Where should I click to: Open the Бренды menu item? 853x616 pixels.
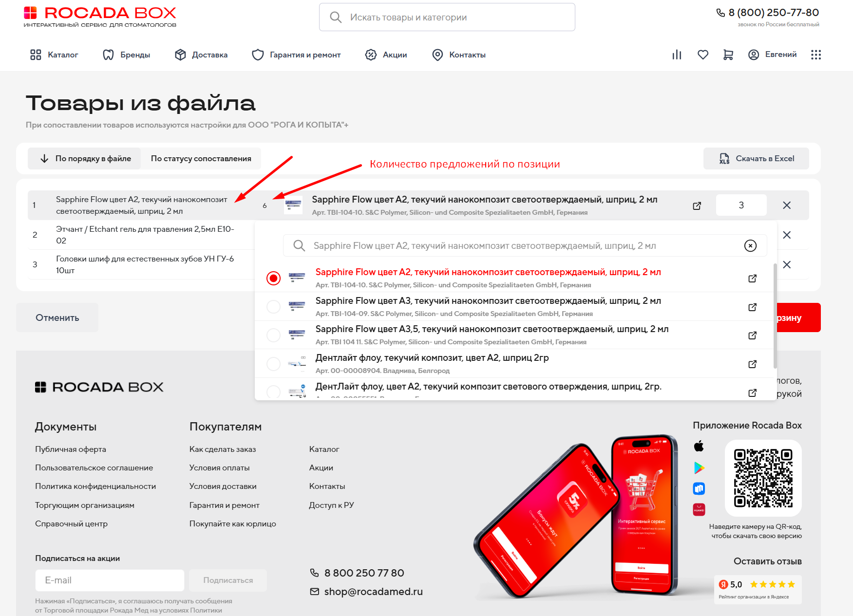click(126, 55)
